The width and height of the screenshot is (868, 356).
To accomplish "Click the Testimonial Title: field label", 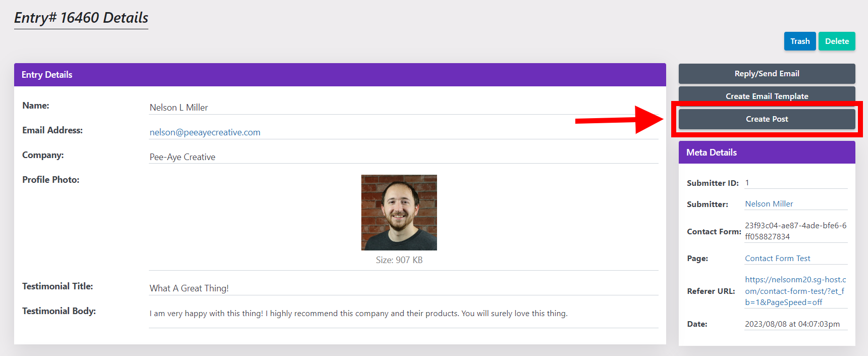I will coord(58,286).
